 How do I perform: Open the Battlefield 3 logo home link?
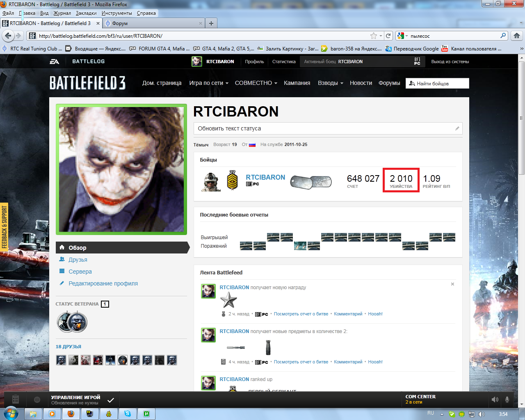87,83
